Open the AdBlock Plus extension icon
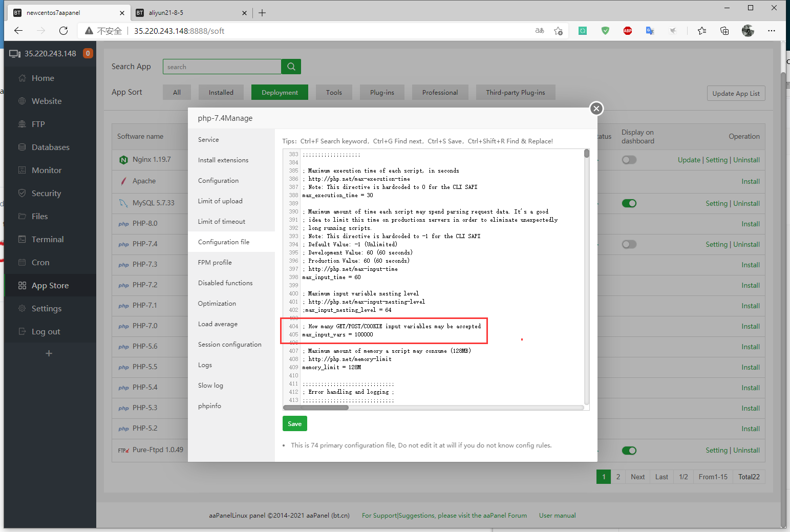The image size is (790, 532). tap(627, 31)
